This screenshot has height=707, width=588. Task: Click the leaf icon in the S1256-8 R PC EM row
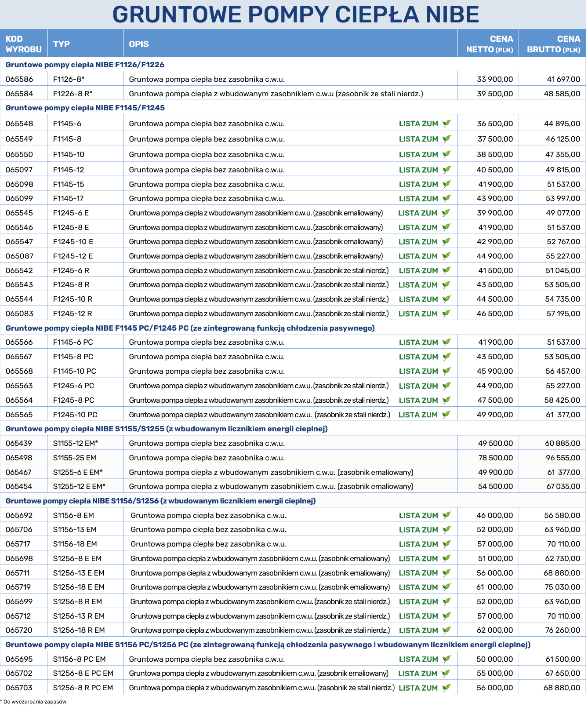tap(446, 688)
